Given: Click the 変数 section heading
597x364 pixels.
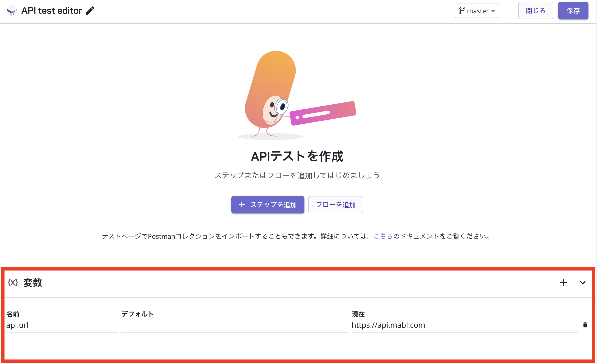Looking at the screenshot, I should 33,283.
